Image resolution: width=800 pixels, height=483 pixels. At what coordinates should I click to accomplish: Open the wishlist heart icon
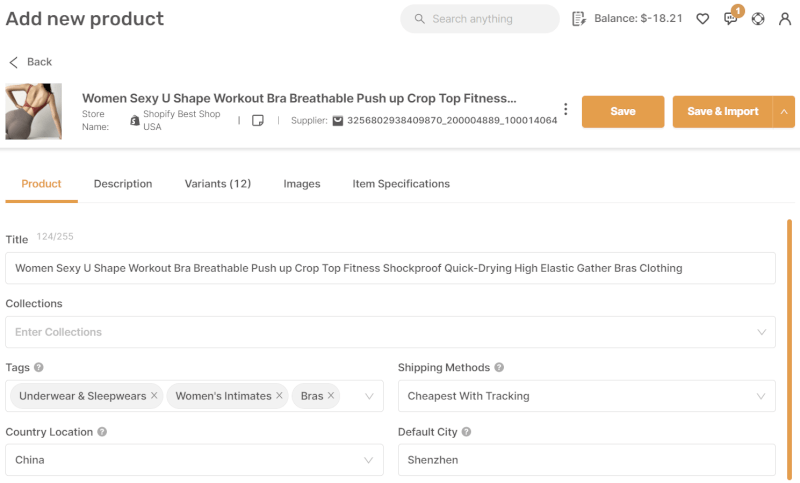pyautogui.click(x=703, y=19)
